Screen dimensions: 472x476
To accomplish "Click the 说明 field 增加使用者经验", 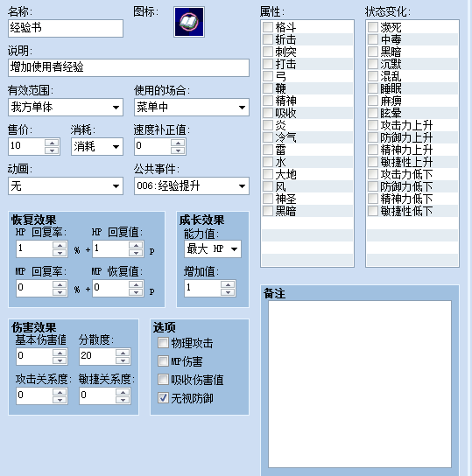I will (x=129, y=67).
